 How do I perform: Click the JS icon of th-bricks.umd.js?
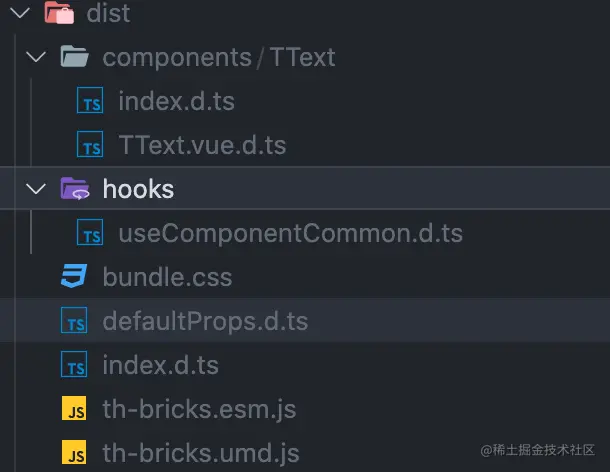tap(74, 452)
